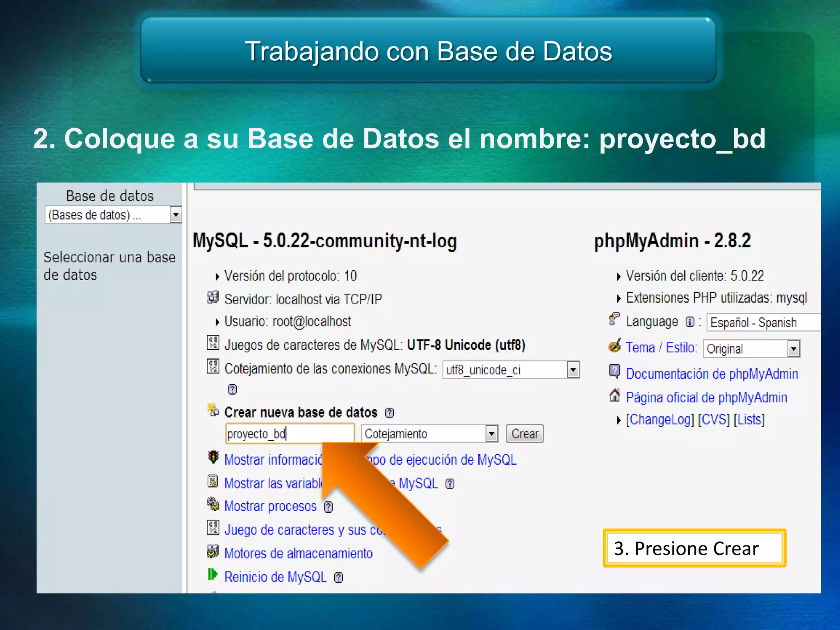Click the charset icon beside Juego de caracteres y sus cotejamientos
Image resolution: width=840 pixels, height=630 pixels.
pyautogui.click(x=213, y=527)
